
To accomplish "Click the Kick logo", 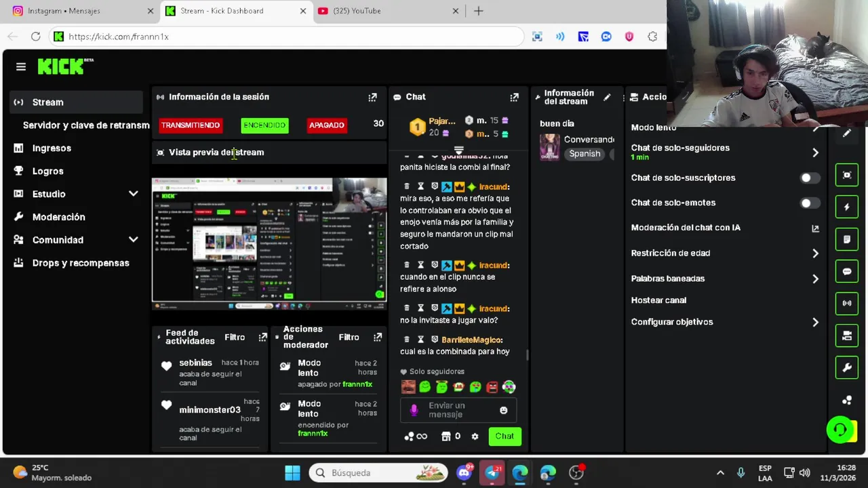I will pos(65,66).
